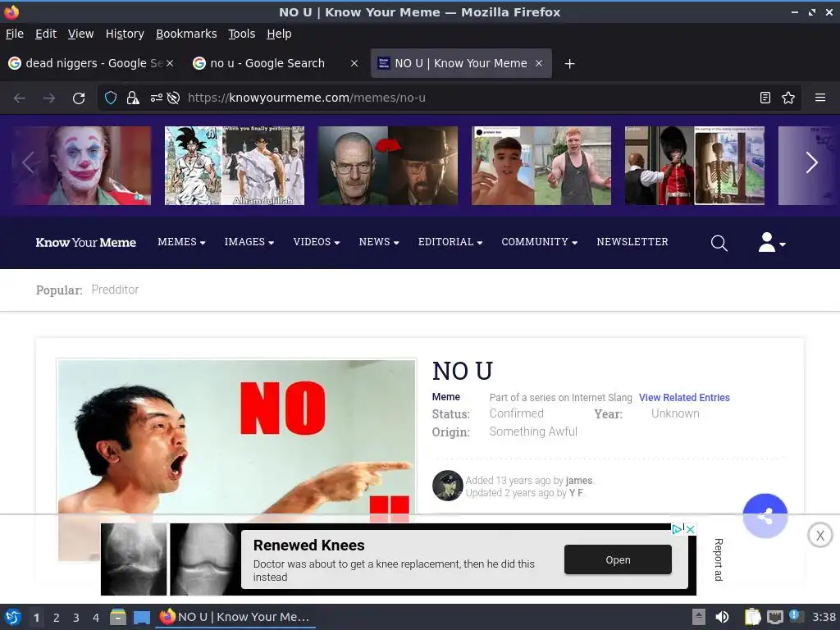Open the clipboard manager tray icon
Viewport: 840px width, 630px height.
tap(752, 617)
